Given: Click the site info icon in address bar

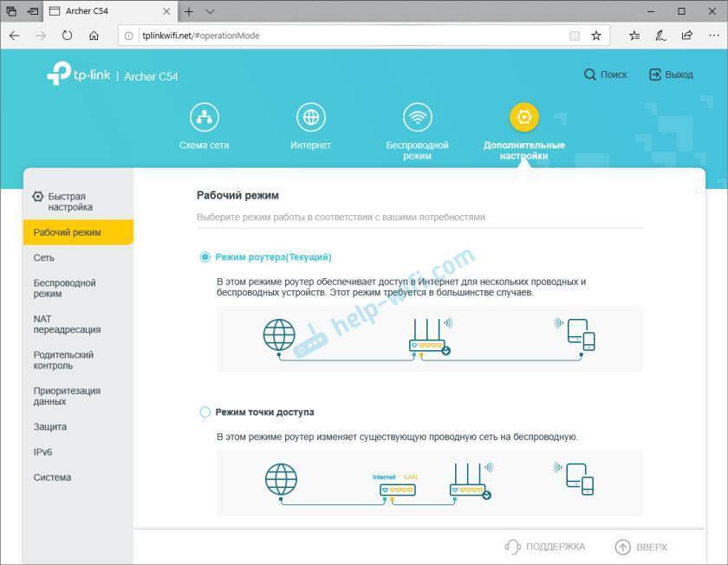Looking at the screenshot, I should click(x=129, y=36).
